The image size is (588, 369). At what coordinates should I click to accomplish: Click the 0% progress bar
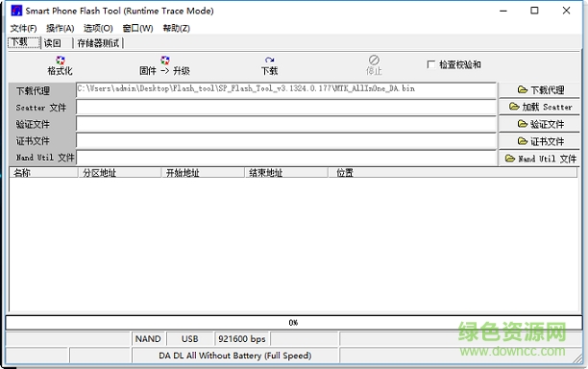[294, 323]
